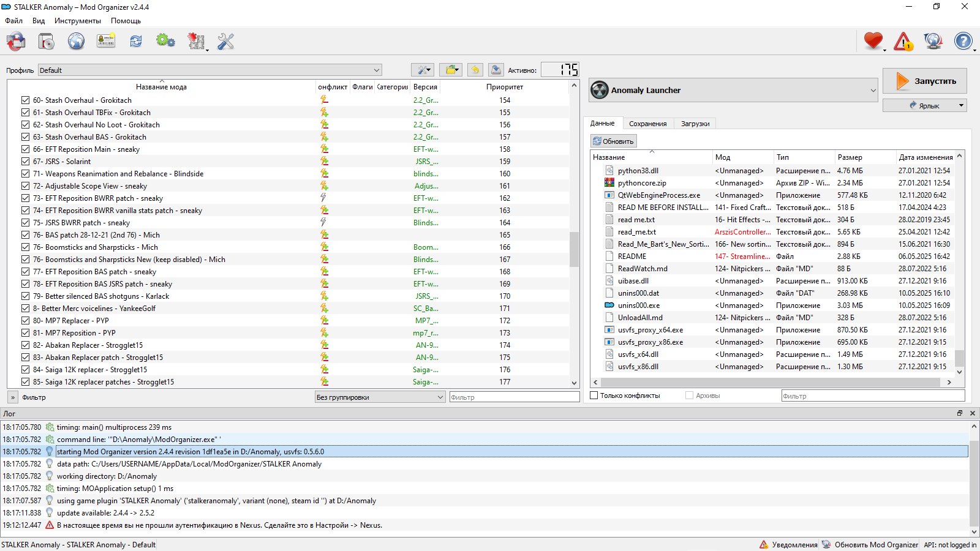Click the mod list vertical scrollbar thumb
This screenshot has width=980, height=551.
[574, 249]
